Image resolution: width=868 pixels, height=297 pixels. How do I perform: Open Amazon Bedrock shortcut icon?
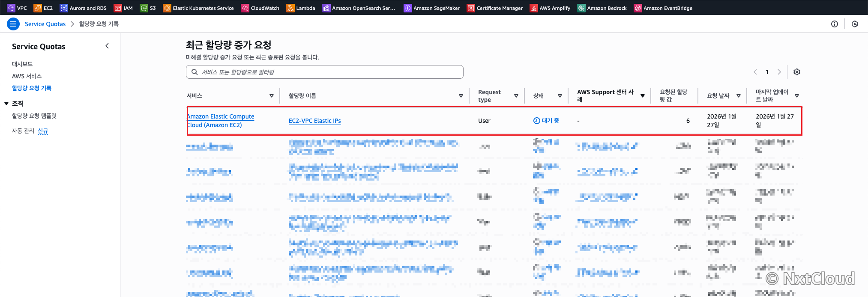581,8
